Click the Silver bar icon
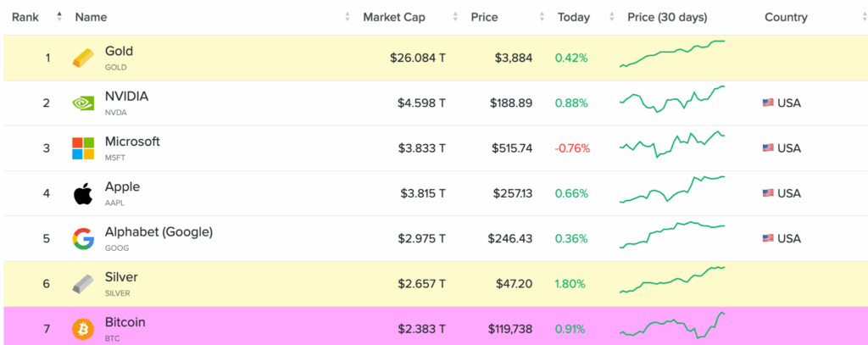868x345 pixels. pyautogui.click(x=83, y=283)
